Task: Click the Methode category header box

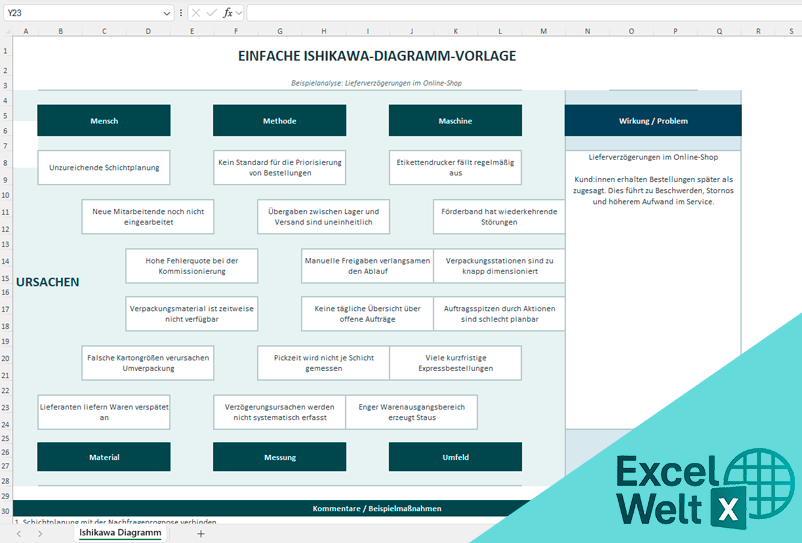Action: [x=279, y=121]
